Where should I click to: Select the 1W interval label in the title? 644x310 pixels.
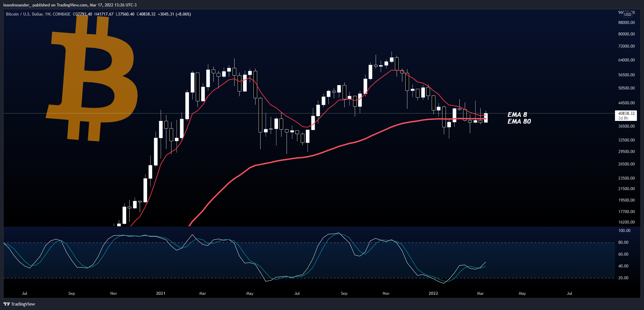48,14
